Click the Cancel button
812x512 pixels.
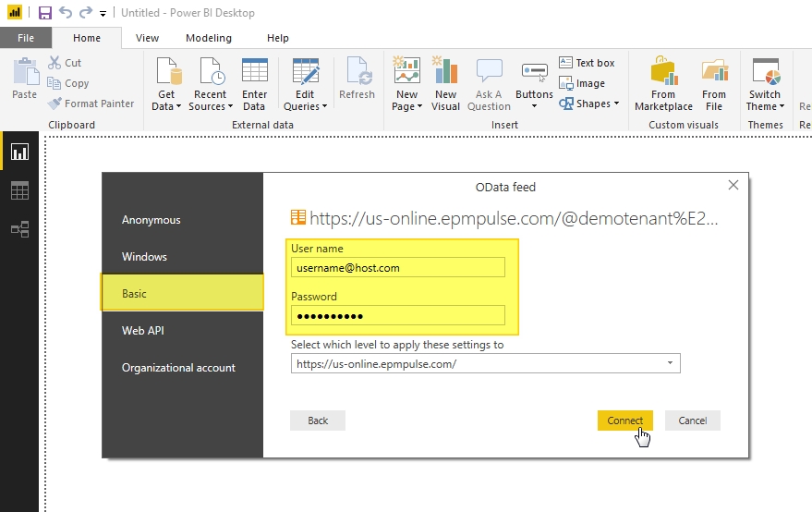pos(693,421)
